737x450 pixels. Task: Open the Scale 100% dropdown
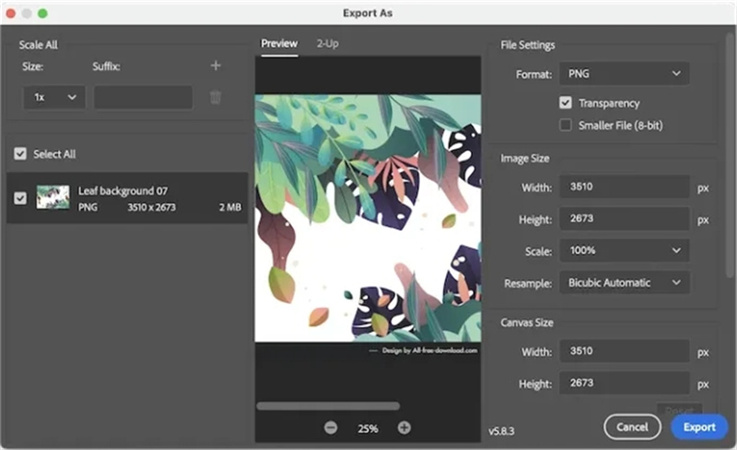click(x=624, y=250)
